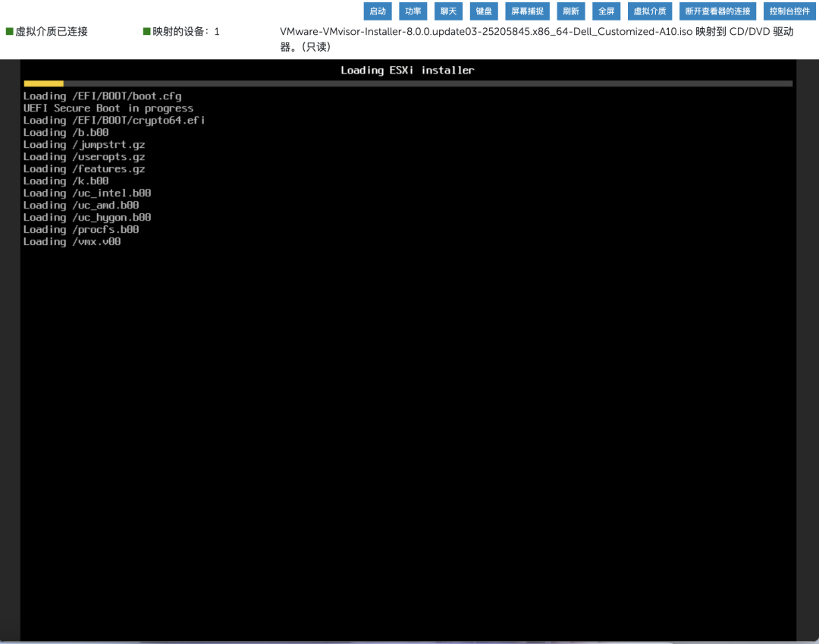819x644 pixels.
Task: Click the Loading /EFI/BOOT/boot.cfg line
Action: (102, 96)
